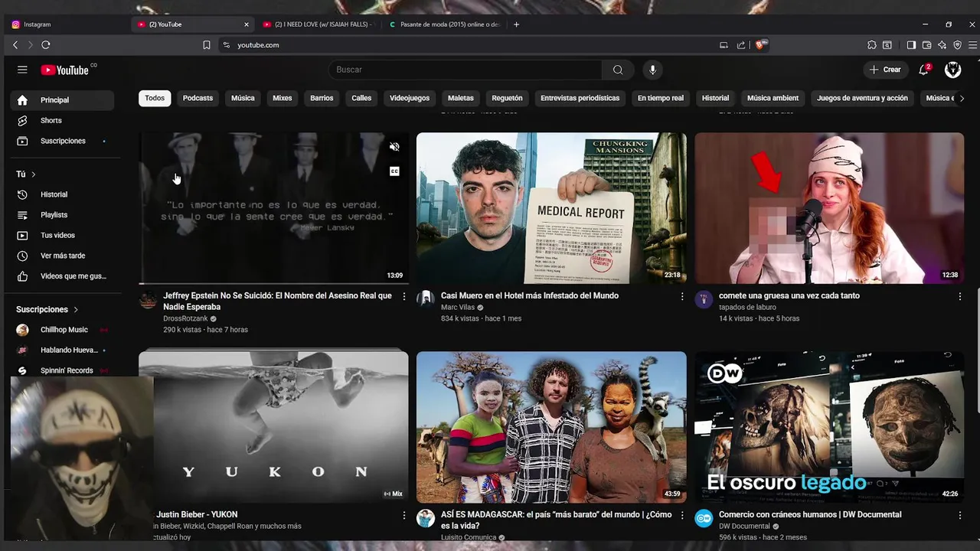This screenshot has height=551, width=980.
Task: Visit the DrossRotzank channel link
Action: point(185,318)
